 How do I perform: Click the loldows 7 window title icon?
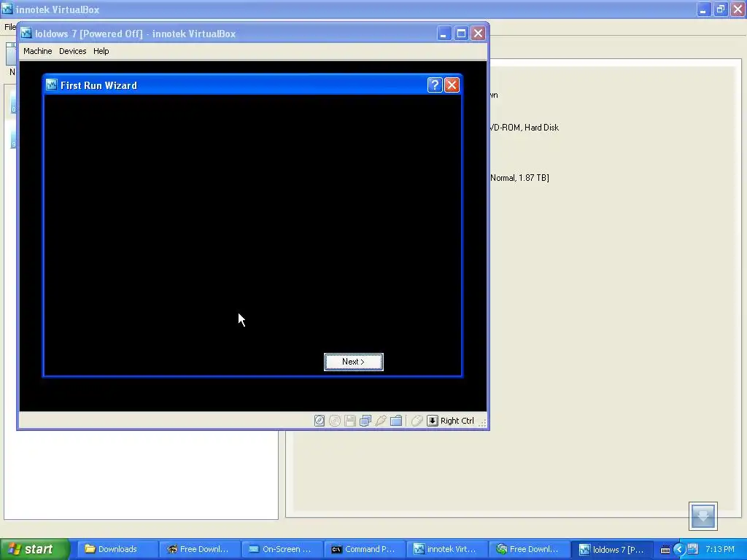click(x=26, y=34)
